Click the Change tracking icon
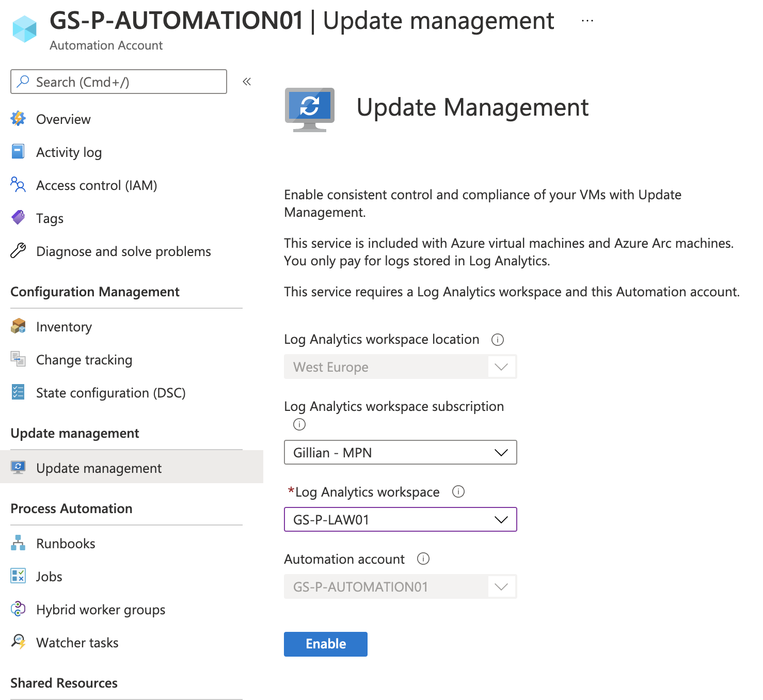This screenshot has width=763, height=700. [x=18, y=359]
